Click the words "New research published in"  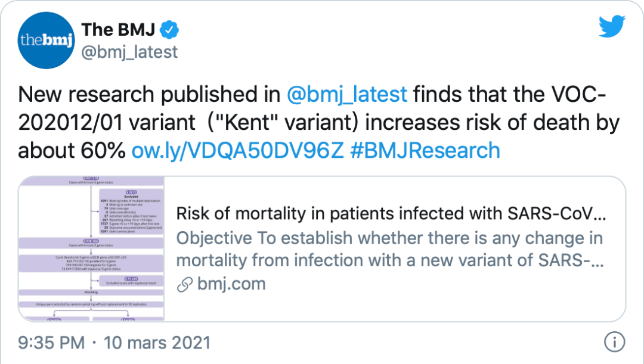tap(149, 94)
